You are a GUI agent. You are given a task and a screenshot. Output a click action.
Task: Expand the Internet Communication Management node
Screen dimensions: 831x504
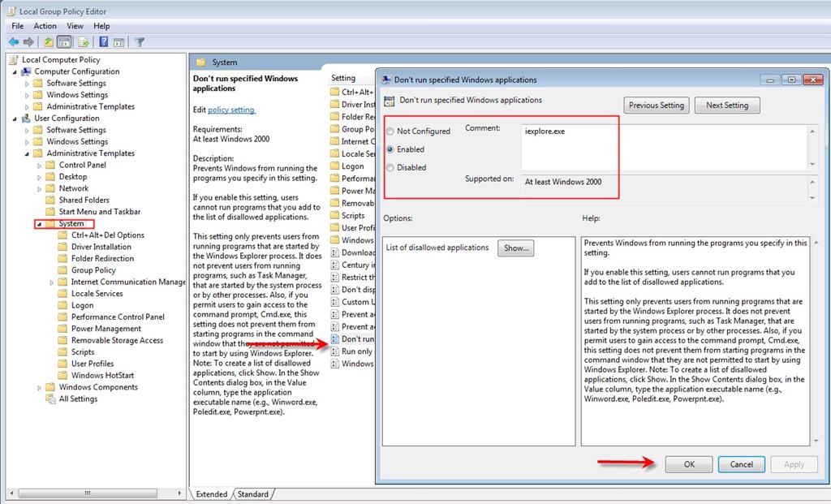point(52,282)
